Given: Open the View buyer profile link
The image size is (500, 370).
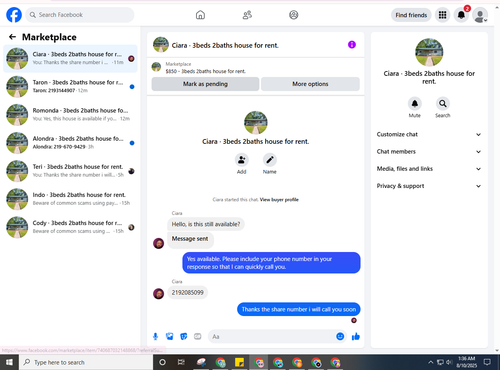Looking at the screenshot, I should click(x=279, y=200).
